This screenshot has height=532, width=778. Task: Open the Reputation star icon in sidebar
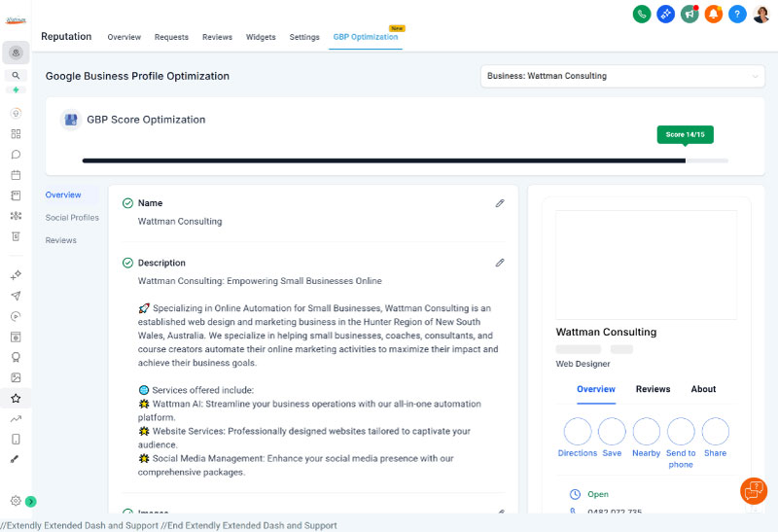coord(16,398)
